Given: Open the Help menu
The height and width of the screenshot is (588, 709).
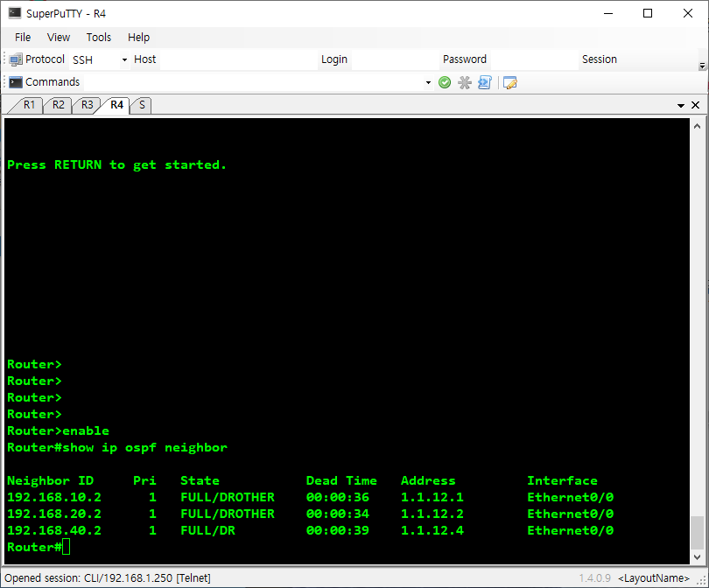Looking at the screenshot, I should point(138,37).
